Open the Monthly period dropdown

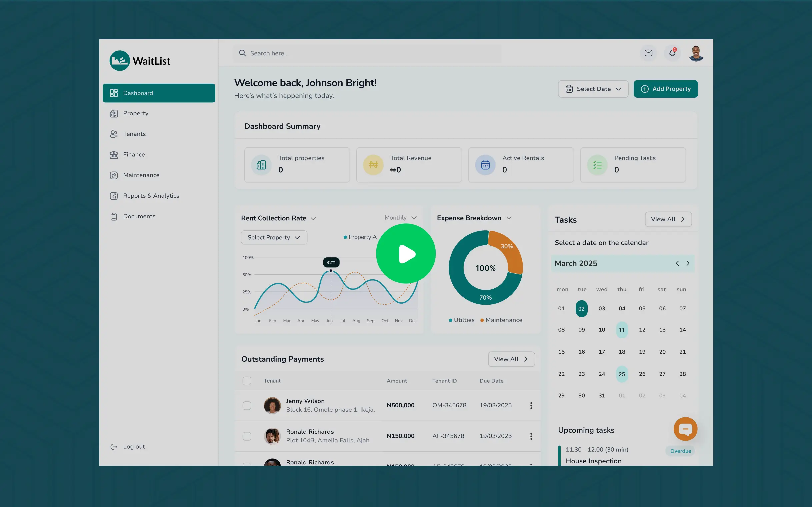pyautogui.click(x=400, y=217)
